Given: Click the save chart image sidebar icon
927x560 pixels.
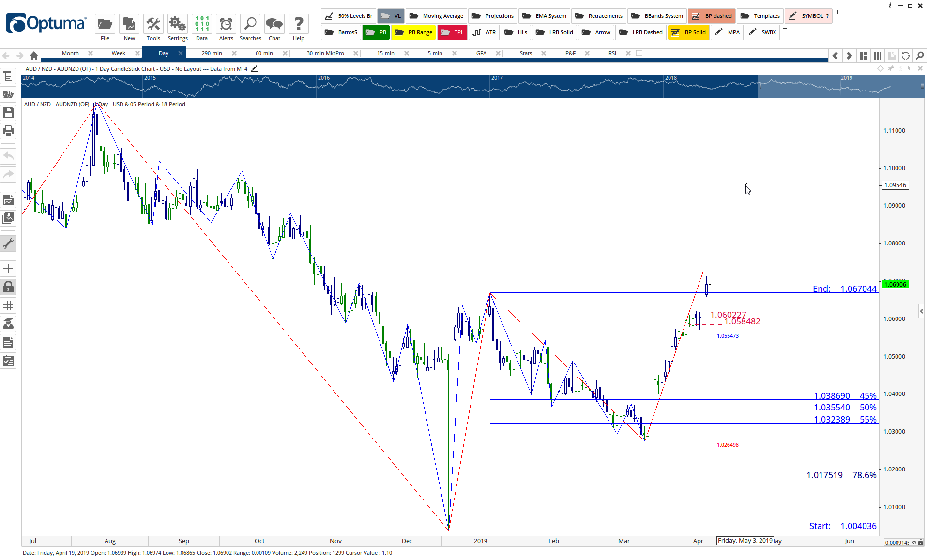Looking at the screenshot, I should [x=8, y=200].
